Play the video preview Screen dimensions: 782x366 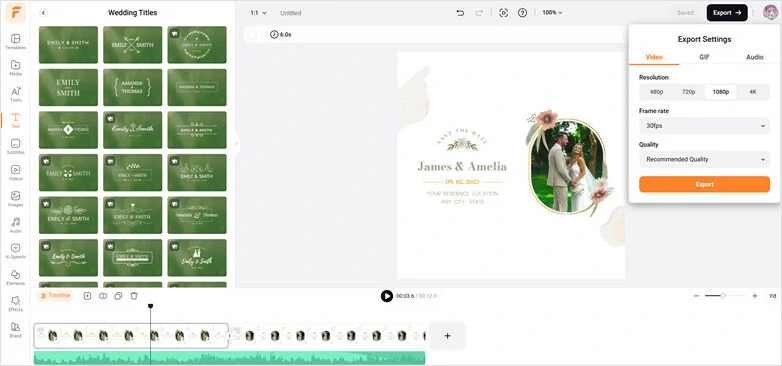(387, 296)
